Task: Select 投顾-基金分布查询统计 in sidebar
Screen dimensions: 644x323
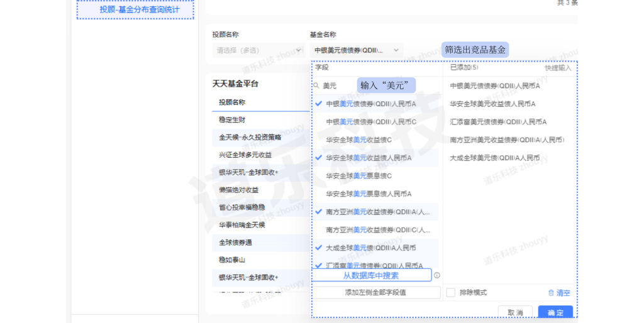Action: pyautogui.click(x=135, y=9)
